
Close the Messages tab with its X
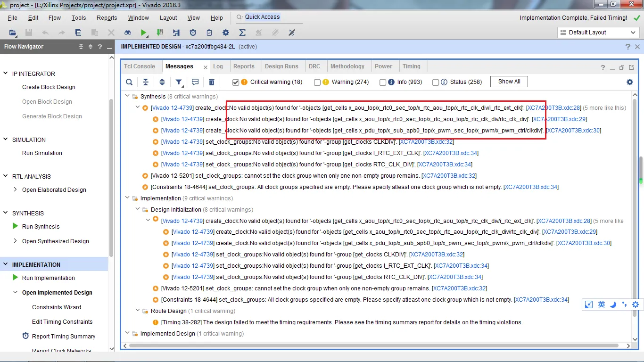[206, 67]
